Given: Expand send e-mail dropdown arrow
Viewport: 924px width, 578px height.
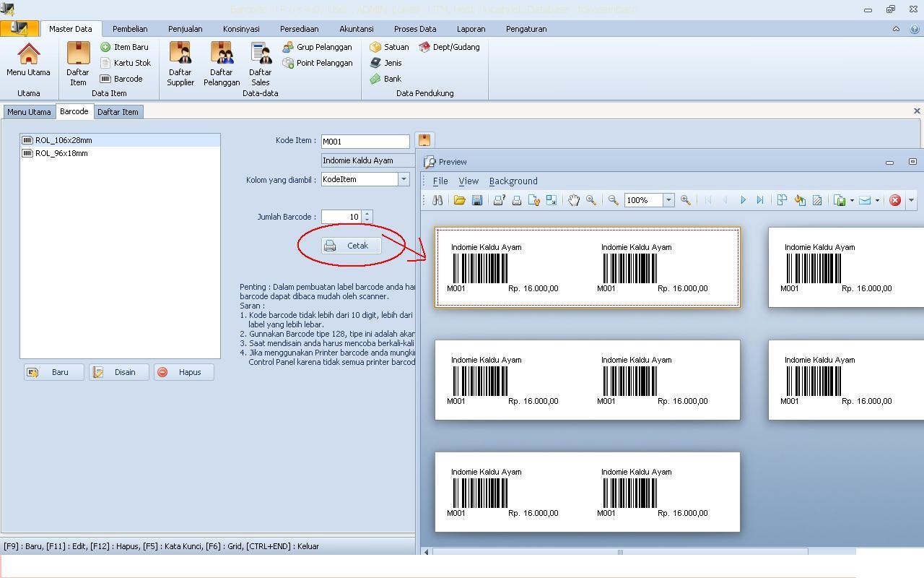Looking at the screenshot, I should [x=877, y=200].
